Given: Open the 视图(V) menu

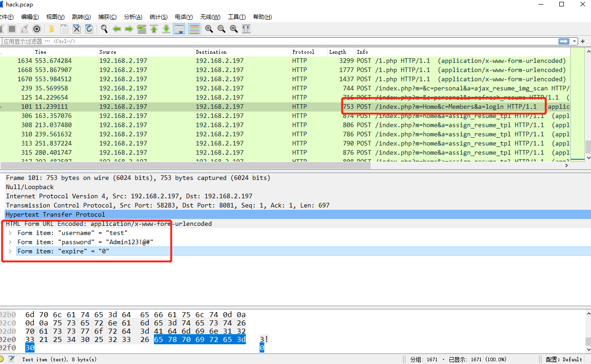Looking at the screenshot, I should [55, 17].
